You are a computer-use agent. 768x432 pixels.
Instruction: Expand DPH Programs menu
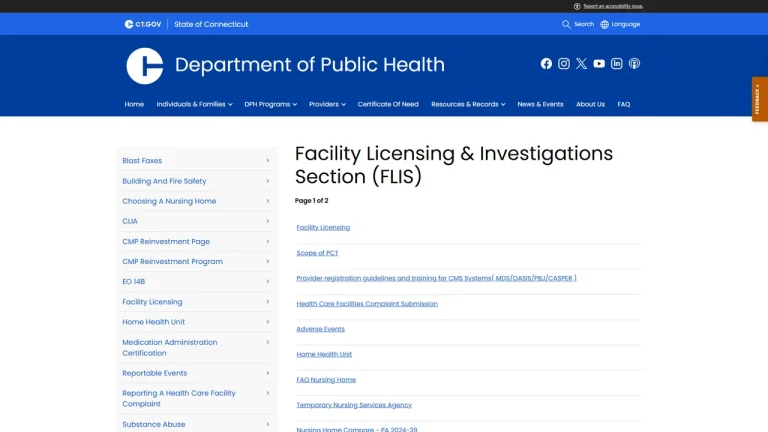click(271, 104)
